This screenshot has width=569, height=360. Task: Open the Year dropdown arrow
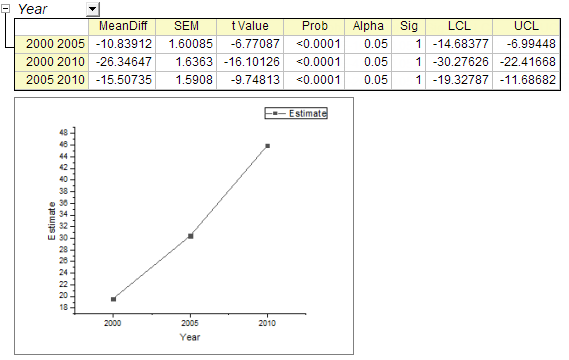tap(93, 9)
